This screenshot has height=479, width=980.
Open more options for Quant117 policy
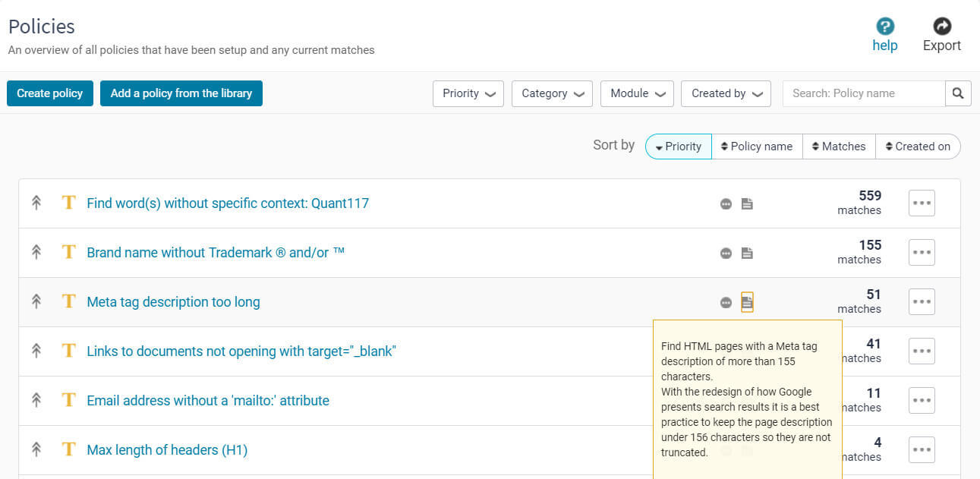[x=922, y=203]
